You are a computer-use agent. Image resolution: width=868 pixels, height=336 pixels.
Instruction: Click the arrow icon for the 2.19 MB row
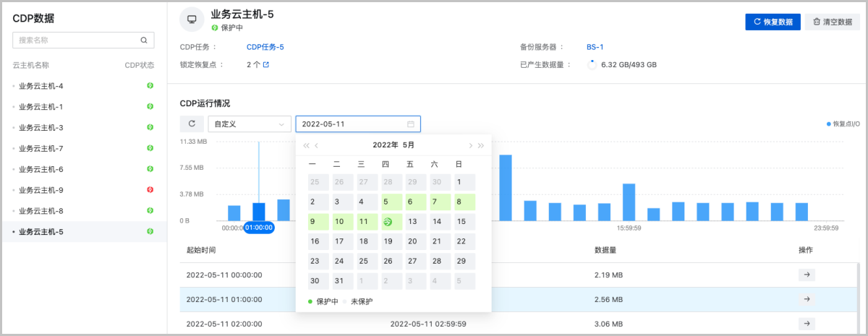click(807, 275)
